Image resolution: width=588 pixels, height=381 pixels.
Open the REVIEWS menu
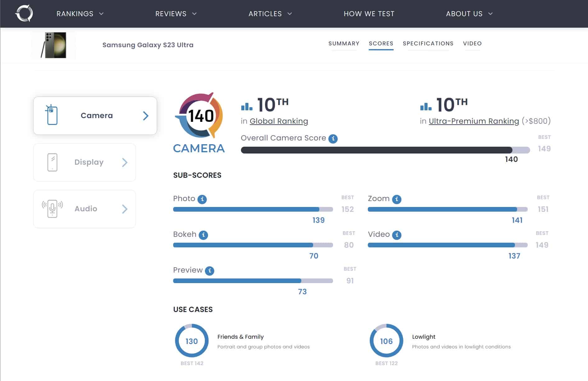point(171,14)
